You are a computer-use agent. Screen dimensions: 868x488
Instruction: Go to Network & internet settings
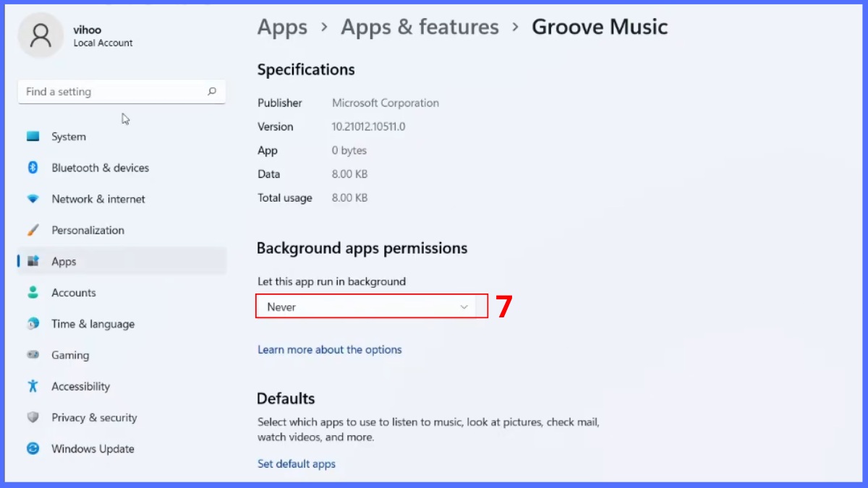click(x=122, y=199)
